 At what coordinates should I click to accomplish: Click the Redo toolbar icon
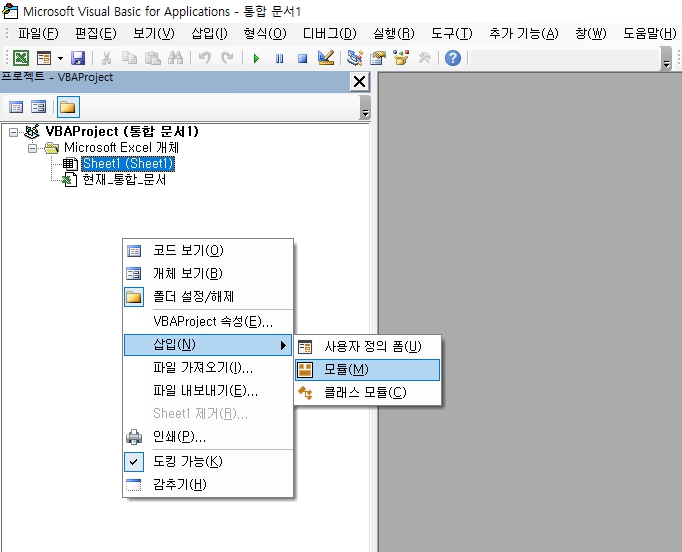pos(227,58)
